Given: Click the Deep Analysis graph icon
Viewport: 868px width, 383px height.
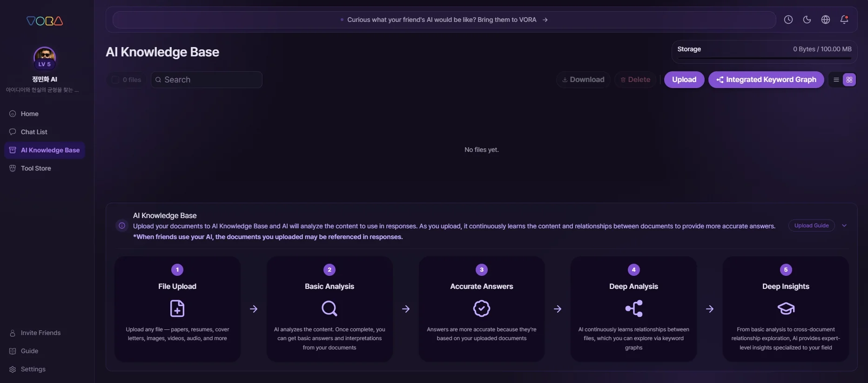Looking at the screenshot, I should point(634,308).
